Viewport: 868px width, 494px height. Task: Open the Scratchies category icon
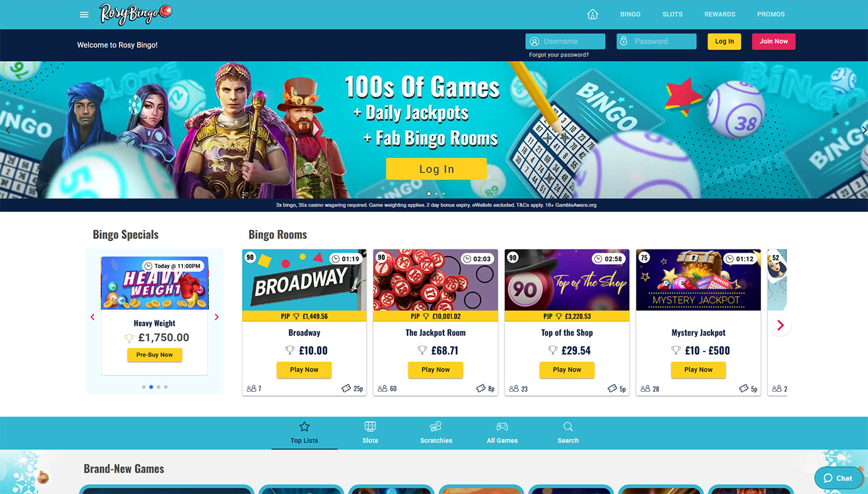pyautogui.click(x=436, y=427)
